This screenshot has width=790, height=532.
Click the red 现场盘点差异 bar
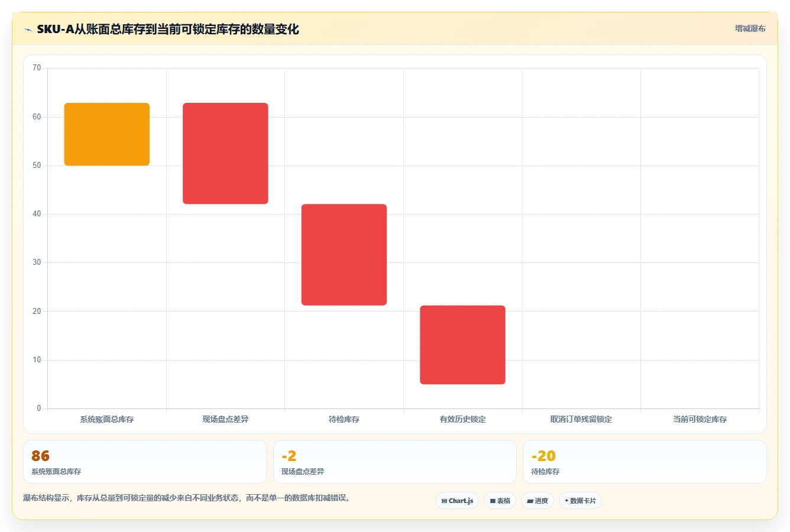pyautogui.click(x=225, y=154)
